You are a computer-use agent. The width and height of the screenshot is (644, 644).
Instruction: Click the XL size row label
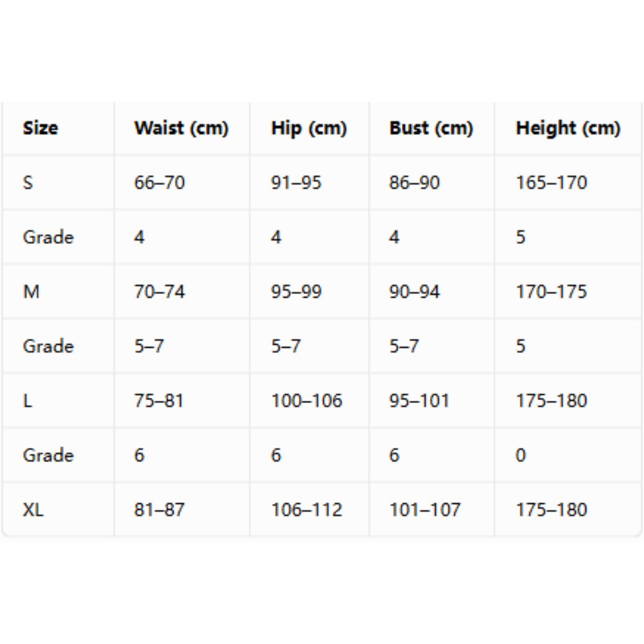(33, 510)
